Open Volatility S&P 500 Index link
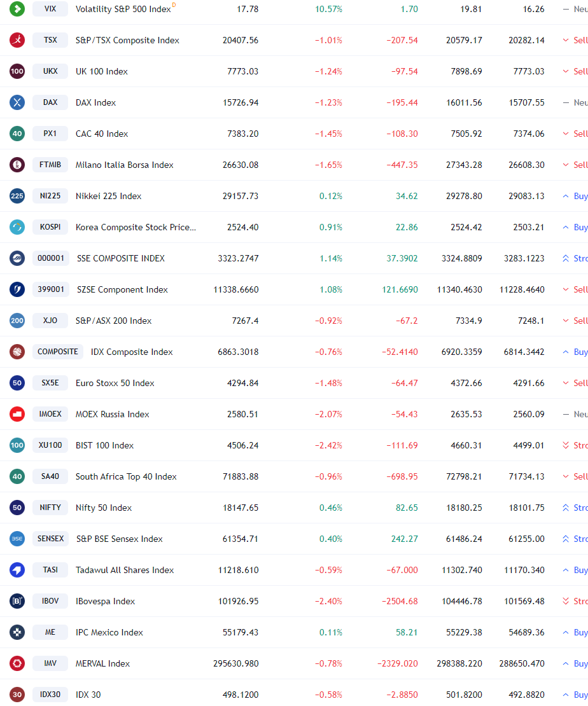This screenshot has height=706, width=588. (x=123, y=9)
